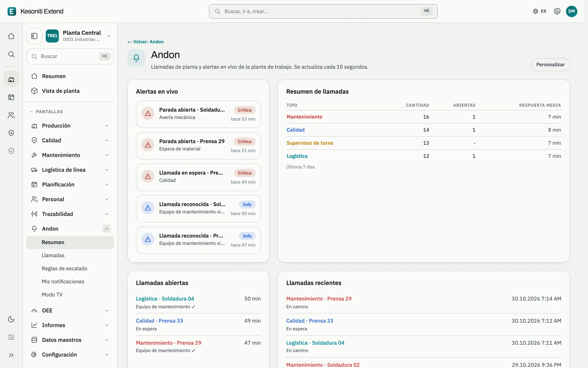
Task: Click the shield-check icon in the rail
Action: 11,151
